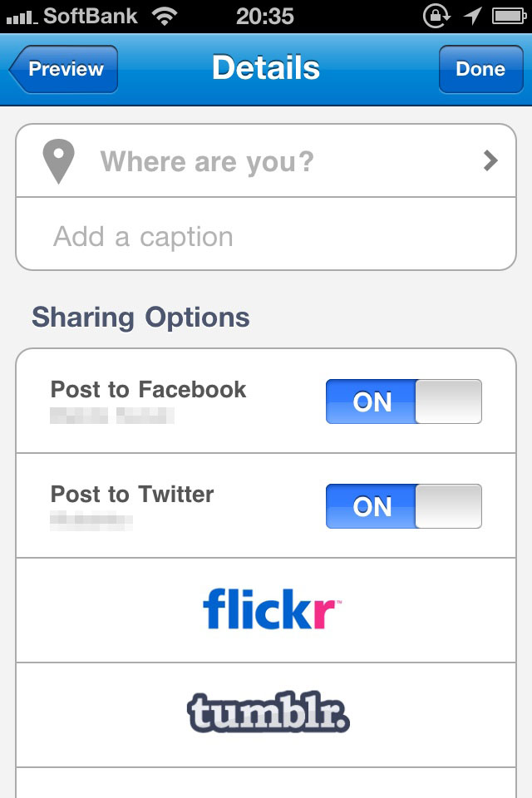The height and width of the screenshot is (798, 532).
Task: Select the Post to Facebook label
Action: pos(149,390)
